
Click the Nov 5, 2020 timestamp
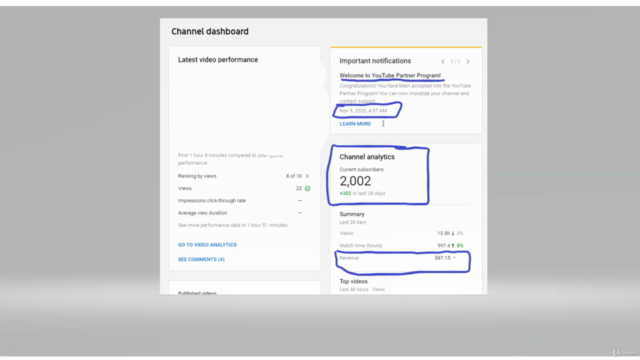[x=363, y=111]
